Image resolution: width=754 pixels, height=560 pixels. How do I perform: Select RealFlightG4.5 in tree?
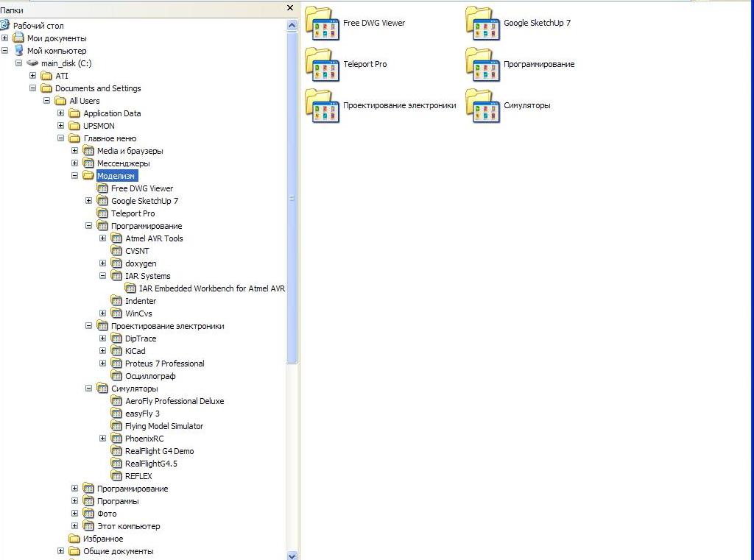click(x=151, y=464)
